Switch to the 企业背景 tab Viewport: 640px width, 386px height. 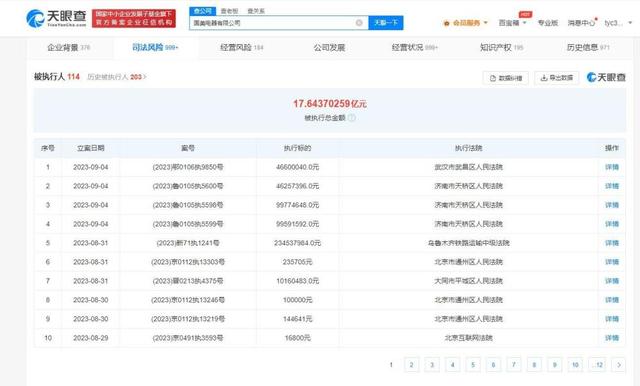coord(69,48)
